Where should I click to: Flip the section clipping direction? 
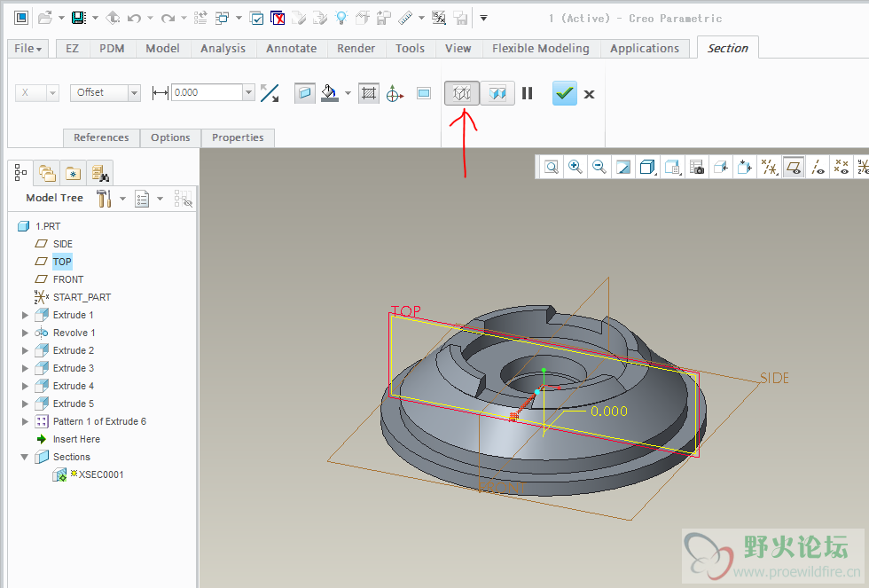[270, 93]
